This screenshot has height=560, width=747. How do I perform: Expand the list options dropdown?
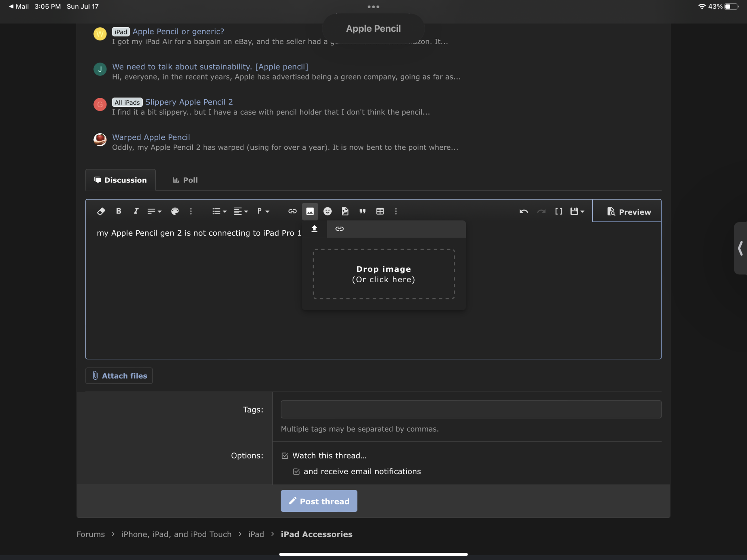[219, 211]
